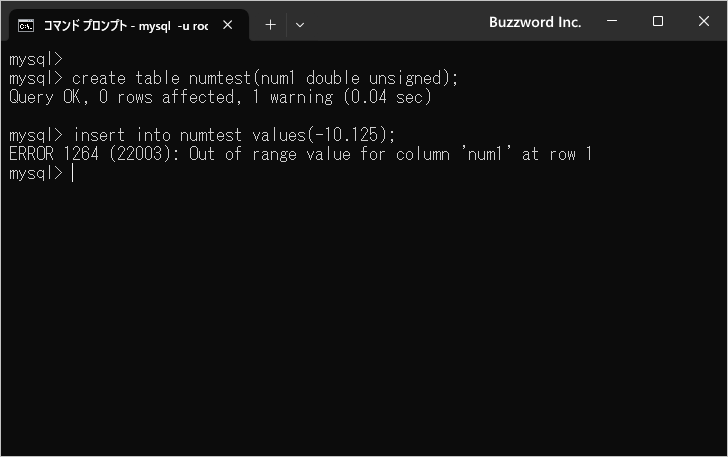Click 'Out of range value' error message
The image size is (728, 457).
click(x=270, y=154)
